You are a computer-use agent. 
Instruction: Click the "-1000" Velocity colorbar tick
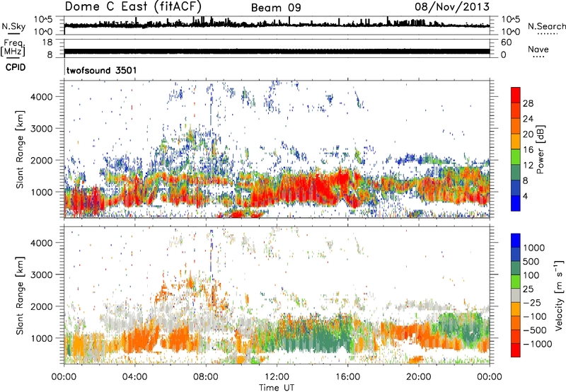pyautogui.click(x=537, y=344)
